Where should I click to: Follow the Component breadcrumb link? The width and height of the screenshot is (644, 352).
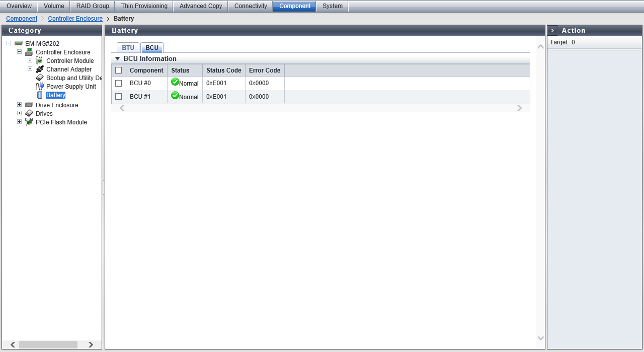pyautogui.click(x=22, y=19)
